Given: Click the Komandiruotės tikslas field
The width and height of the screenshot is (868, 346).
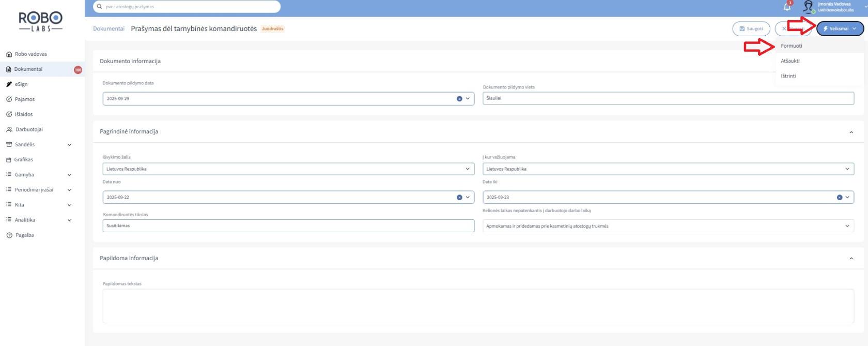Looking at the screenshot, I should [288, 225].
